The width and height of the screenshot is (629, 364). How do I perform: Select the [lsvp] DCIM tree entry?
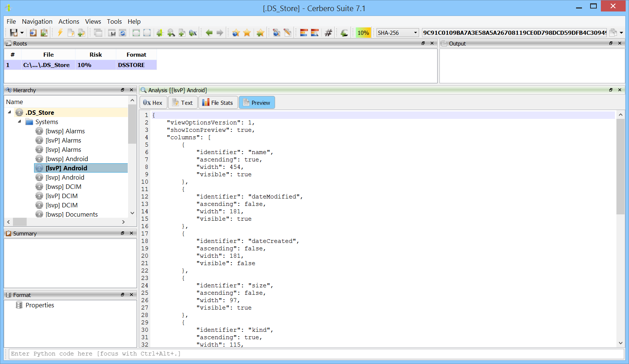[61, 205]
